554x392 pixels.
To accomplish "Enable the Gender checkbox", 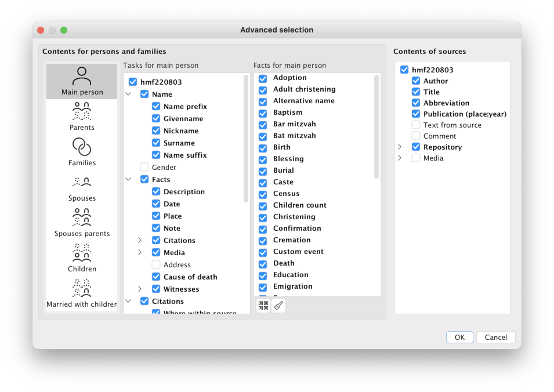I will (x=144, y=168).
